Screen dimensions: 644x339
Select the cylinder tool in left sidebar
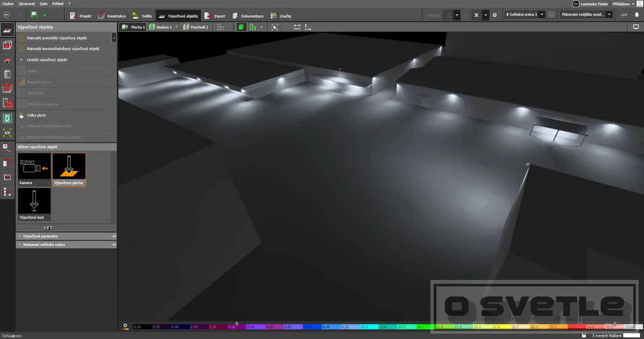pyautogui.click(x=8, y=74)
